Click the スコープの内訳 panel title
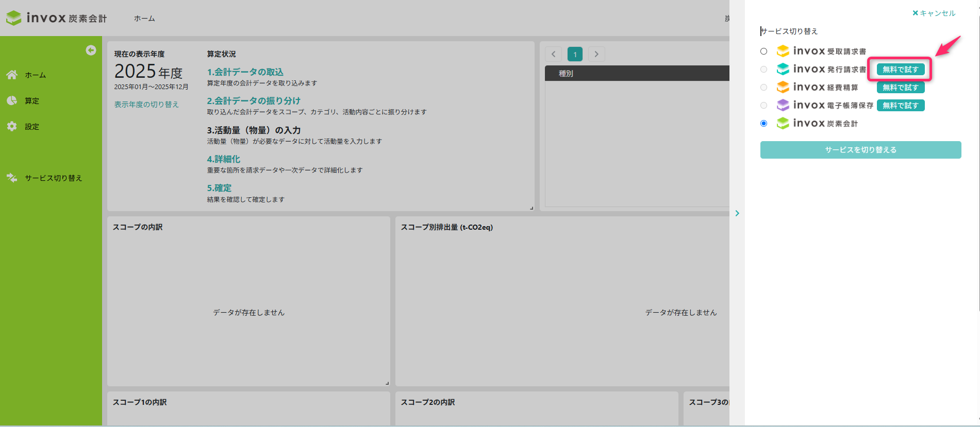 [x=138, y=227]
